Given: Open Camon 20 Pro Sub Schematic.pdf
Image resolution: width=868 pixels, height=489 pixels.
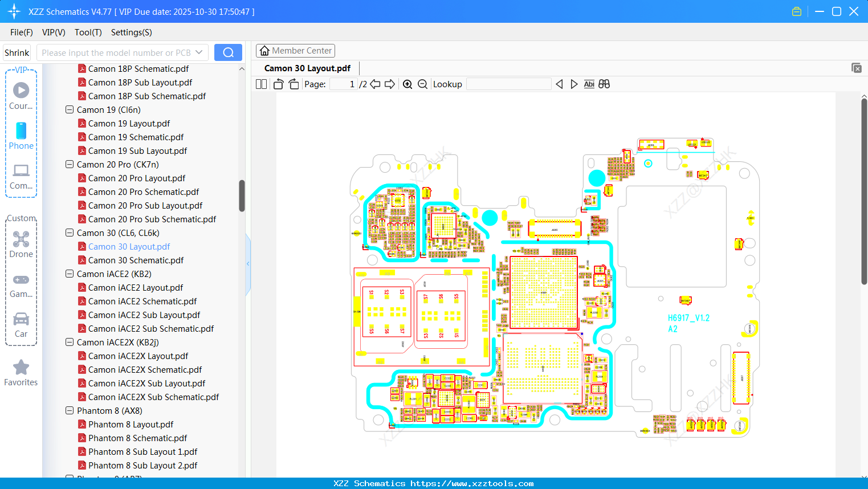Looking at the screenshot, I should click(152, 219).
